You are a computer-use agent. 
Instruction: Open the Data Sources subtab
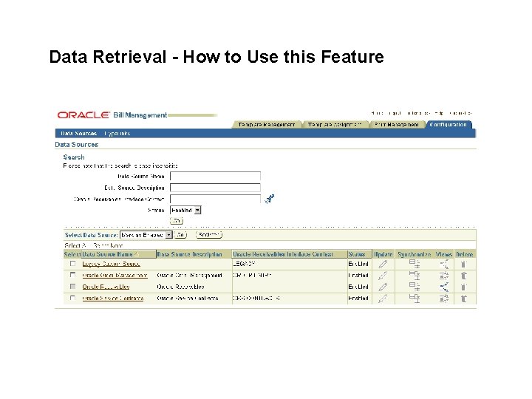pos(79,133)
